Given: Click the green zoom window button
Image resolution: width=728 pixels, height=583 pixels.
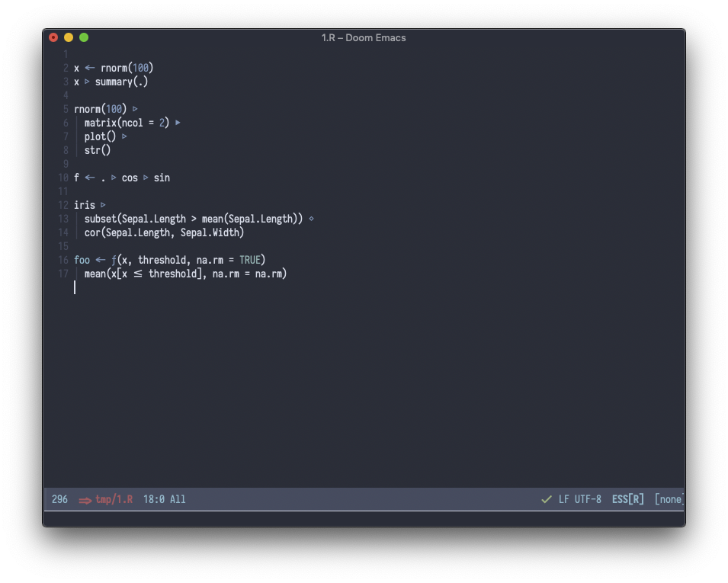Looking at the screenshot, I should pyautogui.click(x=84, y=37).
